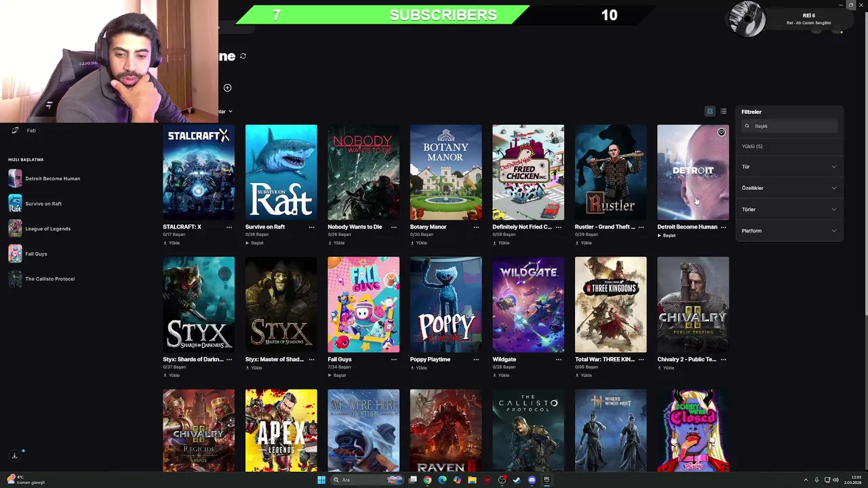868x488 pixels.
Task: Click Yükle under STALCRAFT: X
Action: point(172,243)
